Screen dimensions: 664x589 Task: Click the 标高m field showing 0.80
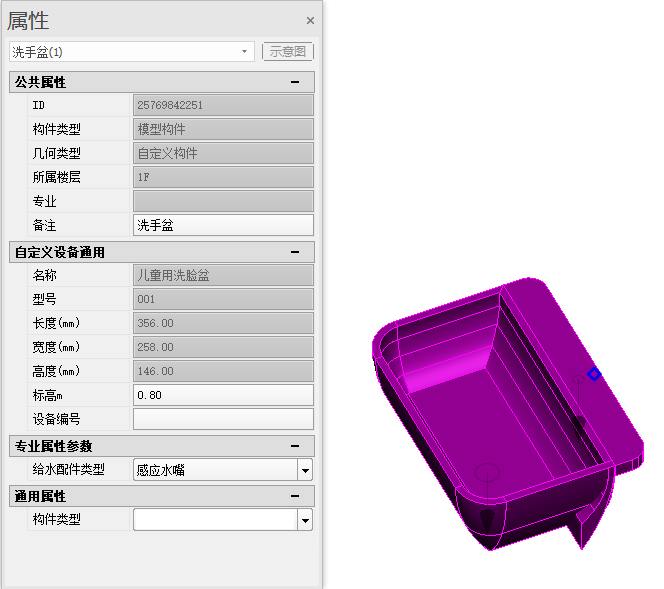223,395
